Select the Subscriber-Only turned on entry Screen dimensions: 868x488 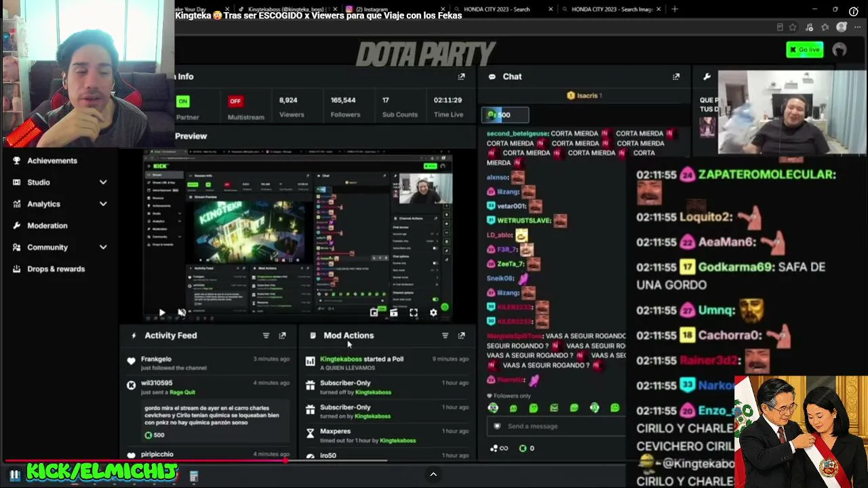pyautogui.click(x=388, y=411)
